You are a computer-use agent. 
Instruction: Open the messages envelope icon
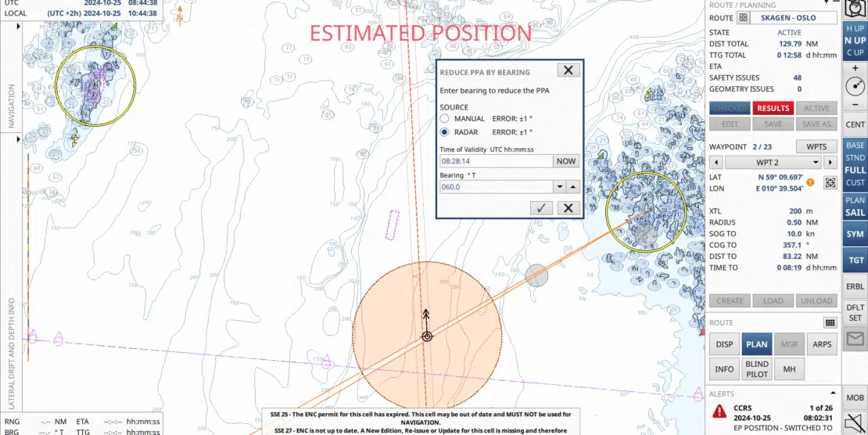(855, 339)
